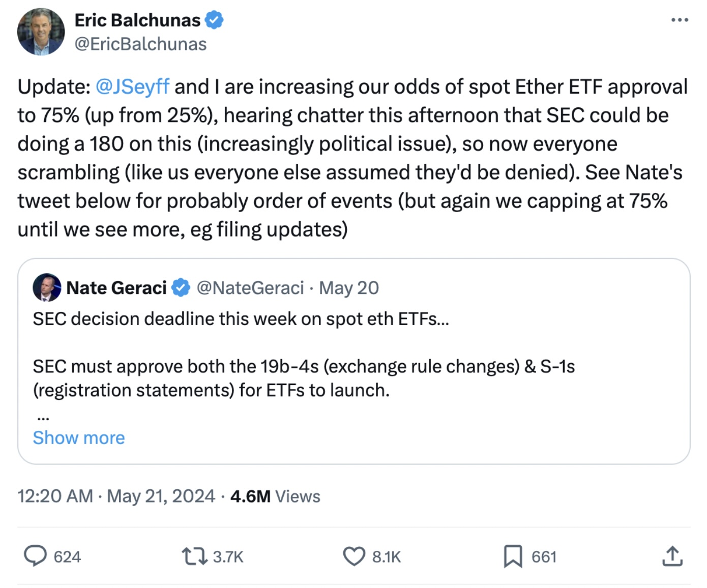
Task: Open the @JSeyff mention link
Action: (132, 86)
